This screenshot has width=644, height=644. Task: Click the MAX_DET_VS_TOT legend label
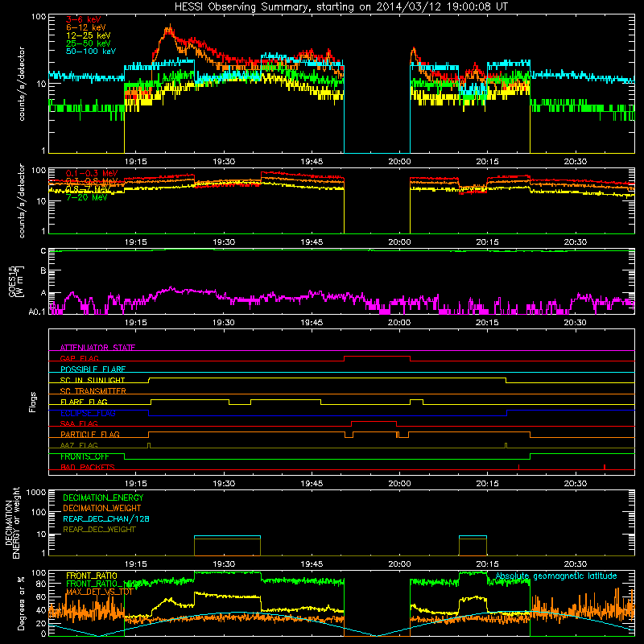coord(99,592)
